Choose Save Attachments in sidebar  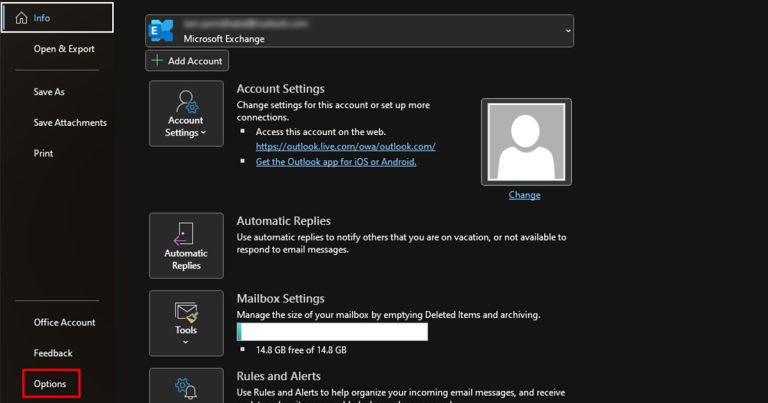tap(70, 122)
